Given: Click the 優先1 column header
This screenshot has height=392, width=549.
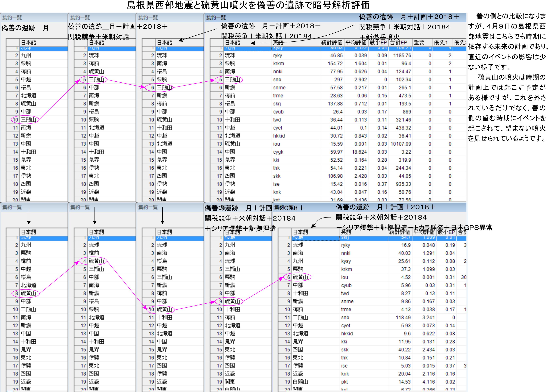Looking at the screenshot, I should tap(441, 42).
